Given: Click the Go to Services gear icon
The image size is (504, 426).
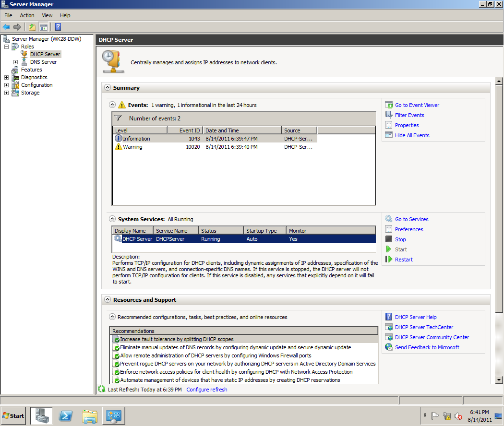Looking at the screenshot, I should click(389, 219).
